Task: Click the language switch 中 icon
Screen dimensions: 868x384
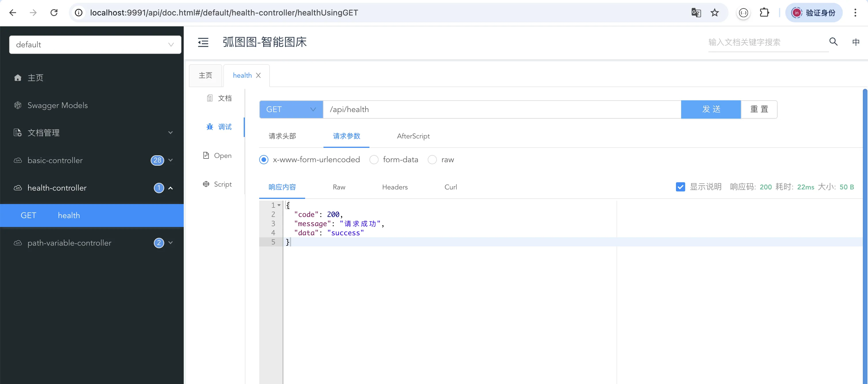Action: [x=856, y=42]
